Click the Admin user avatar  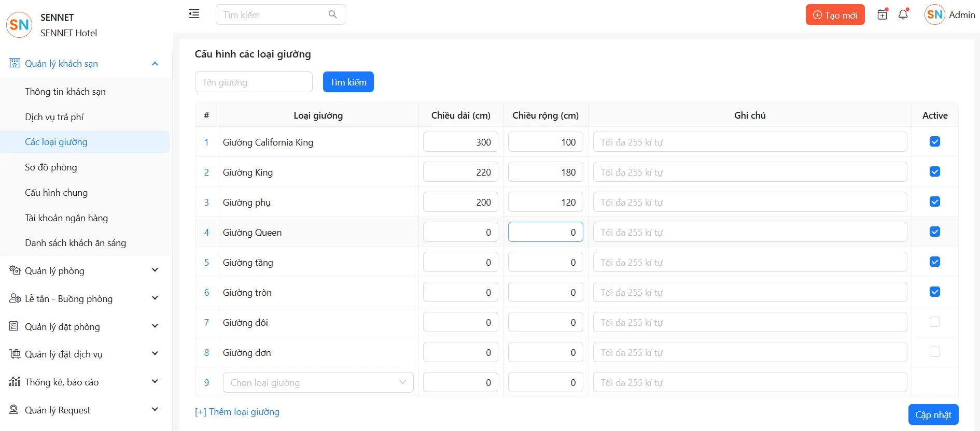(x=934, y=15)
